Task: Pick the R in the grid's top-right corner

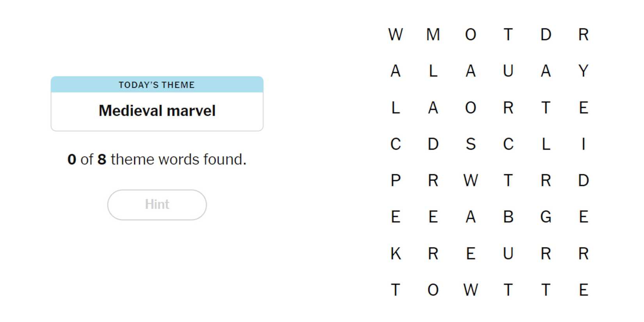Action: tap(583, 35)
